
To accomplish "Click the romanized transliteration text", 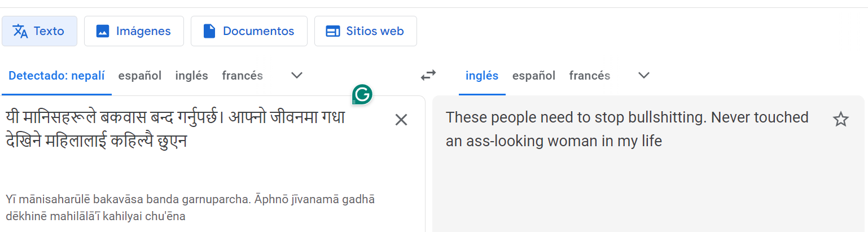I will [x=190, y=207].
